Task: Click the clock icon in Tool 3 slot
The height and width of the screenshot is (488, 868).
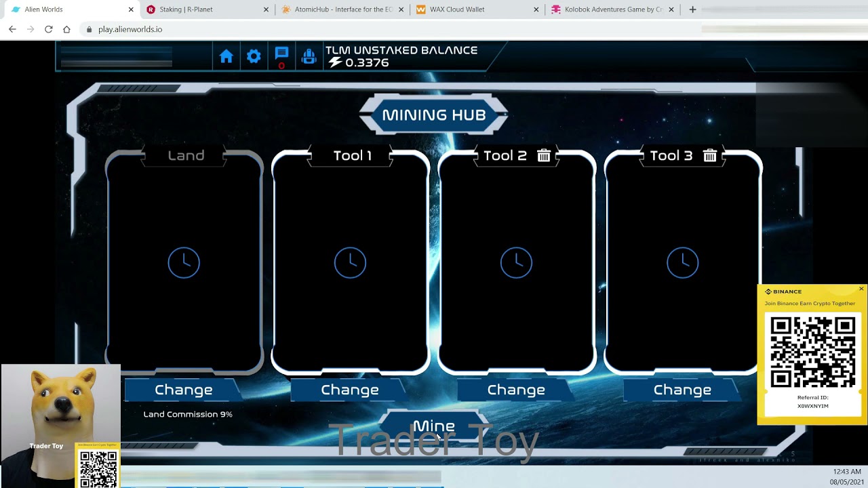Action: pos(682,262)
